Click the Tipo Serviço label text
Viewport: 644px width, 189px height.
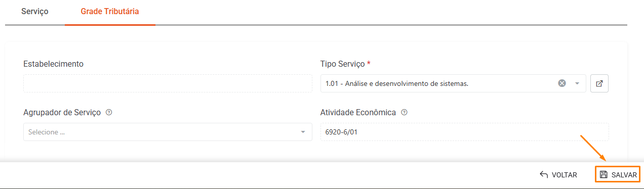tap(342, 64)
